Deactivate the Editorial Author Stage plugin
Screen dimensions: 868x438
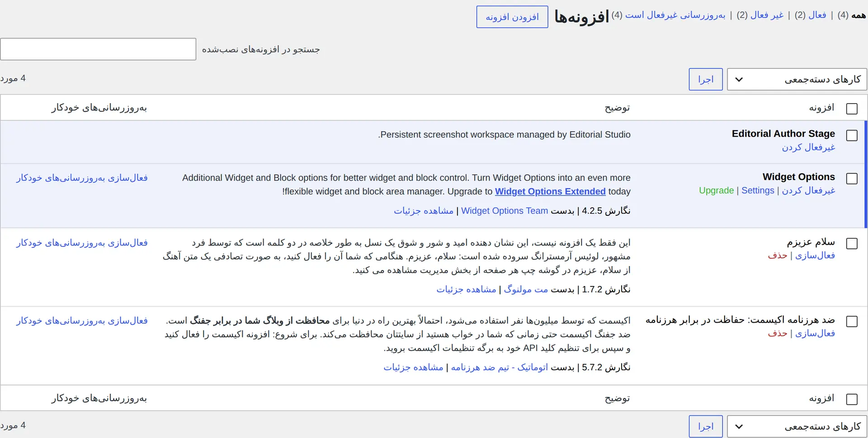click(809, 147)
